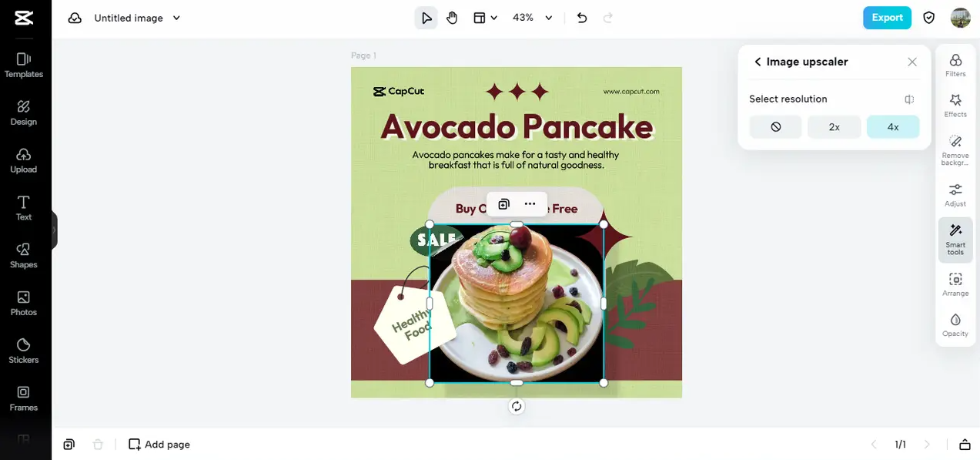Click the delete page trash icon

coord(98,445)
